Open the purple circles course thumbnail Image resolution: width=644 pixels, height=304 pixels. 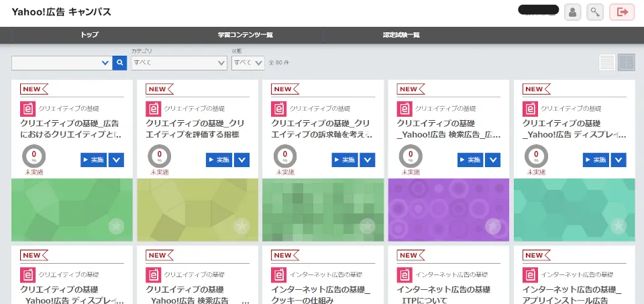[449, 210]
